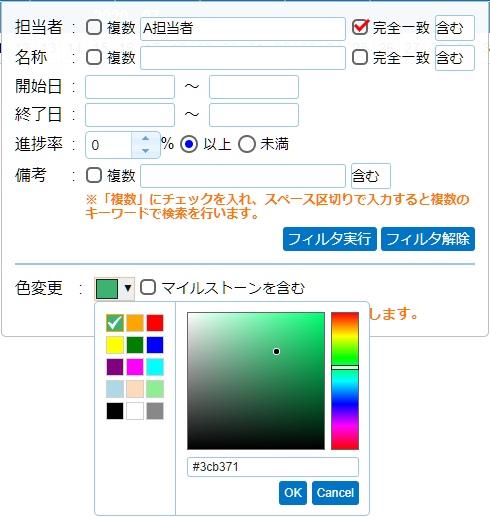Uncheck 完全一致 for 担当者
The height and width of the screenshot is (517, 490).
[360, 27]
